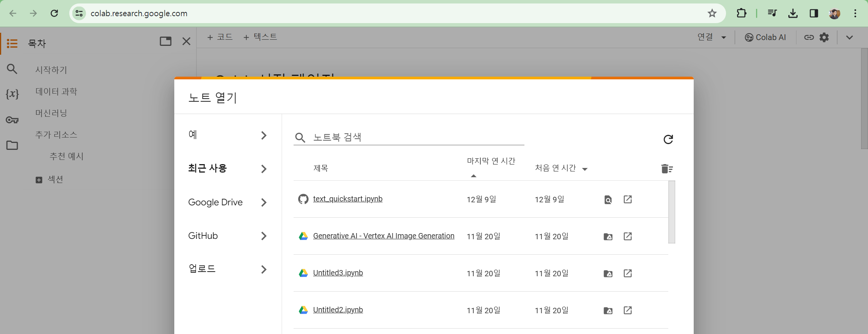This screenshot has height=334, width=868.
Task: Close the 목차 sidebar panel
Action: 186,41
